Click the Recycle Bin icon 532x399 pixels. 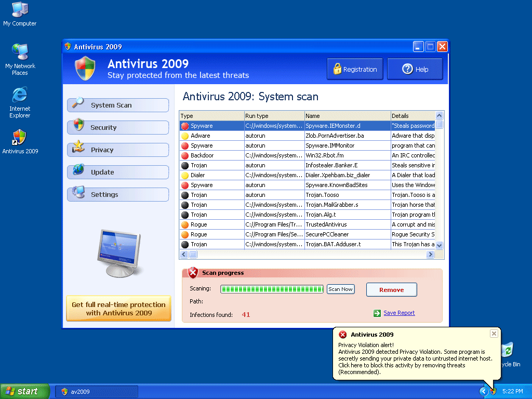[x=507, y=351]
